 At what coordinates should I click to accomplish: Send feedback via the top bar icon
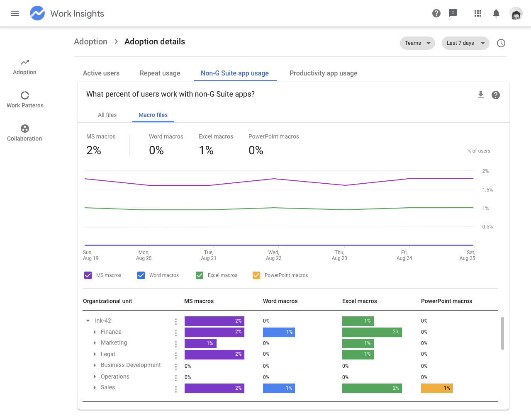pyautogui.click(x=453, y=13)
